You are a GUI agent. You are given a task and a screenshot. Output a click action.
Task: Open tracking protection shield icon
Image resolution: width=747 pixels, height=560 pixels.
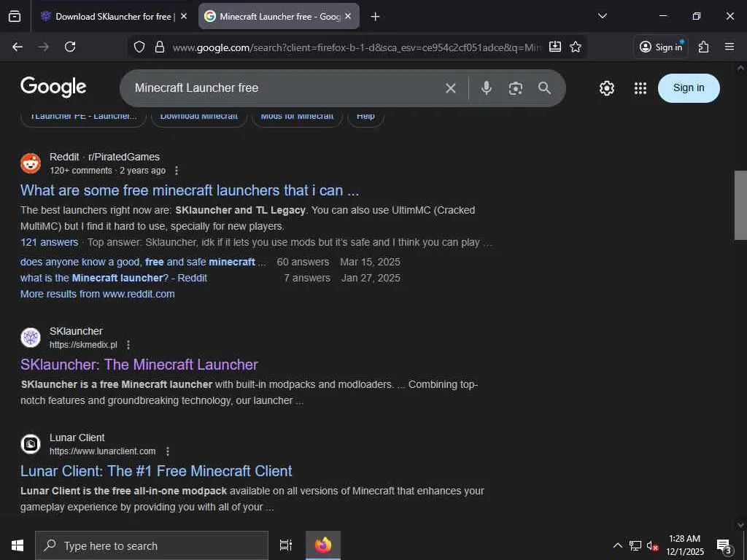(139, 47)
